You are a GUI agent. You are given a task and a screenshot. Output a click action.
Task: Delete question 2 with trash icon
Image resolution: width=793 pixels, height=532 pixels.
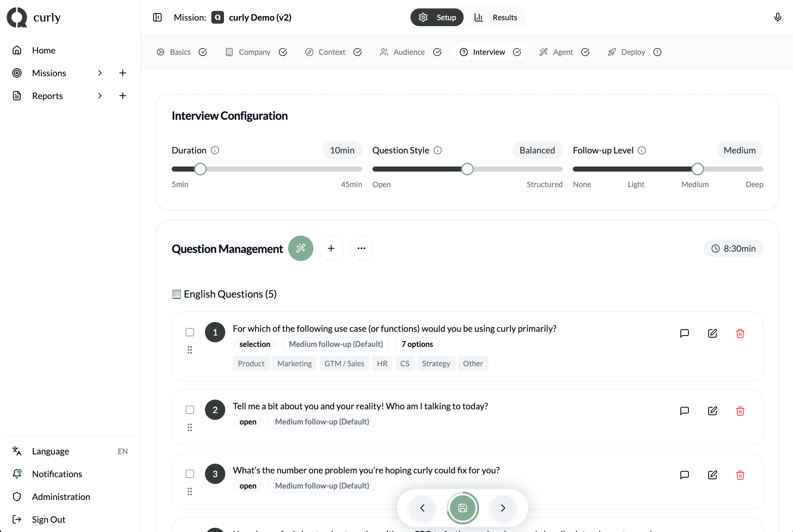[740, 411]
